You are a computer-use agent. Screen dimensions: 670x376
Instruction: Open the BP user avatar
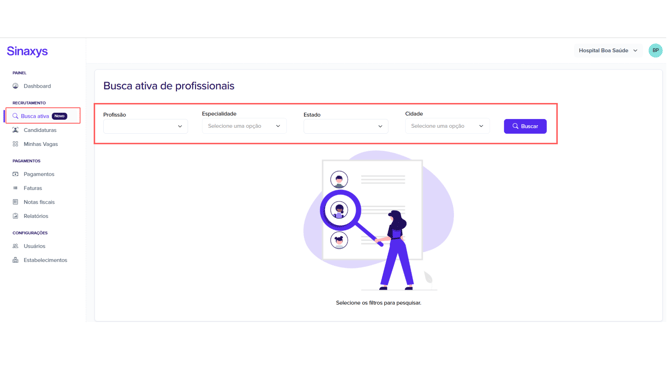click(655, 50)
